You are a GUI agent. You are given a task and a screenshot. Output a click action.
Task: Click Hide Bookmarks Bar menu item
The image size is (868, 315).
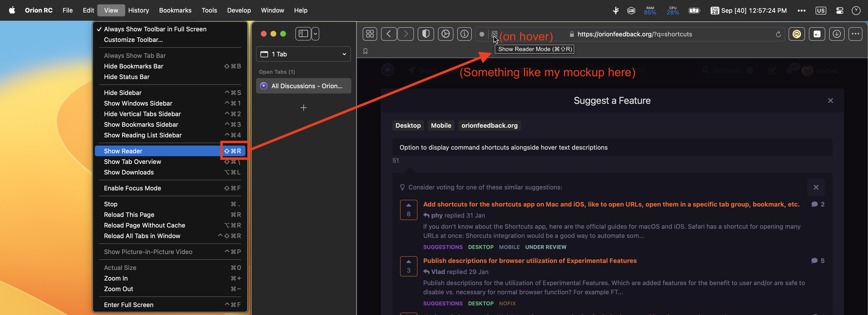[170, 66]
